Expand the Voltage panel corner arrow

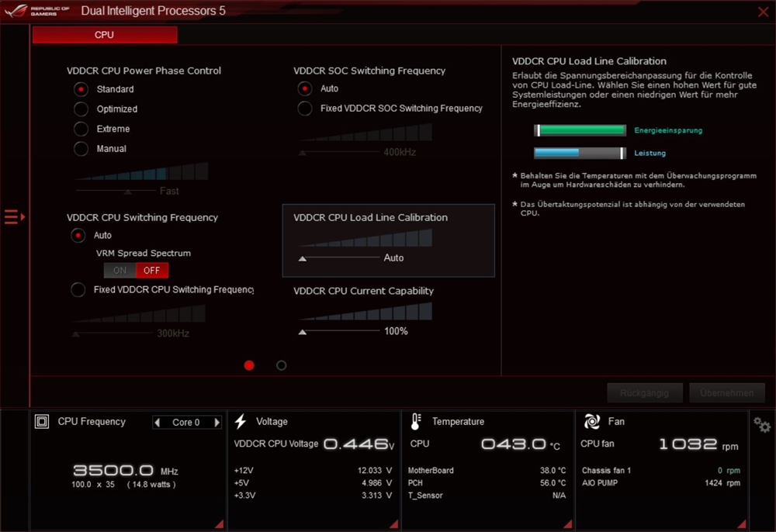coord(394,523)
